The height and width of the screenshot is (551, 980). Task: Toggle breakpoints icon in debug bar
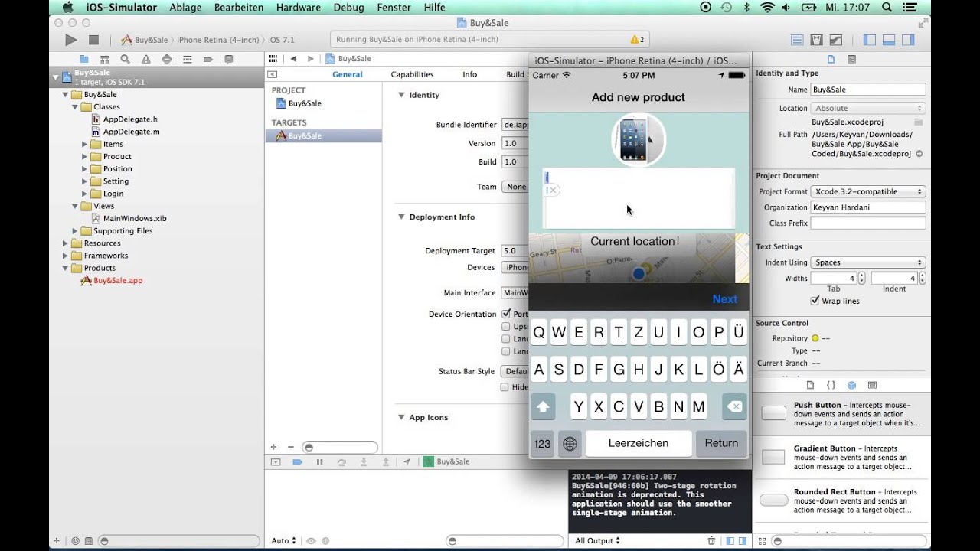click(297, 461)
